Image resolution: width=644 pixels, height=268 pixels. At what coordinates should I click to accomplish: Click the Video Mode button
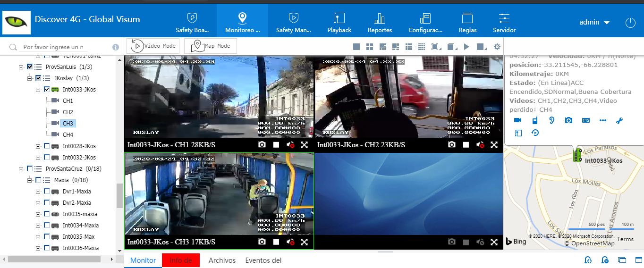pyautogui.click(x=153, y=46)
